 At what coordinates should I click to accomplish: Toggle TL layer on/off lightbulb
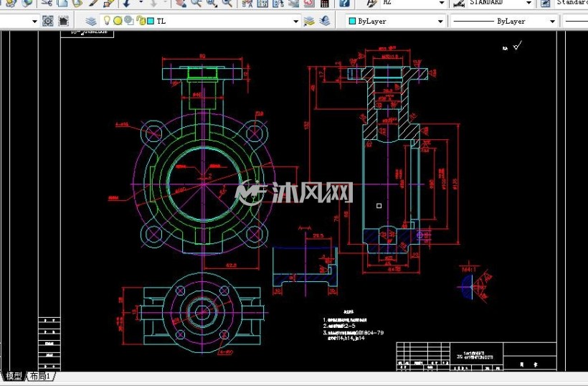pyautogui.click(x=108, y=21)
